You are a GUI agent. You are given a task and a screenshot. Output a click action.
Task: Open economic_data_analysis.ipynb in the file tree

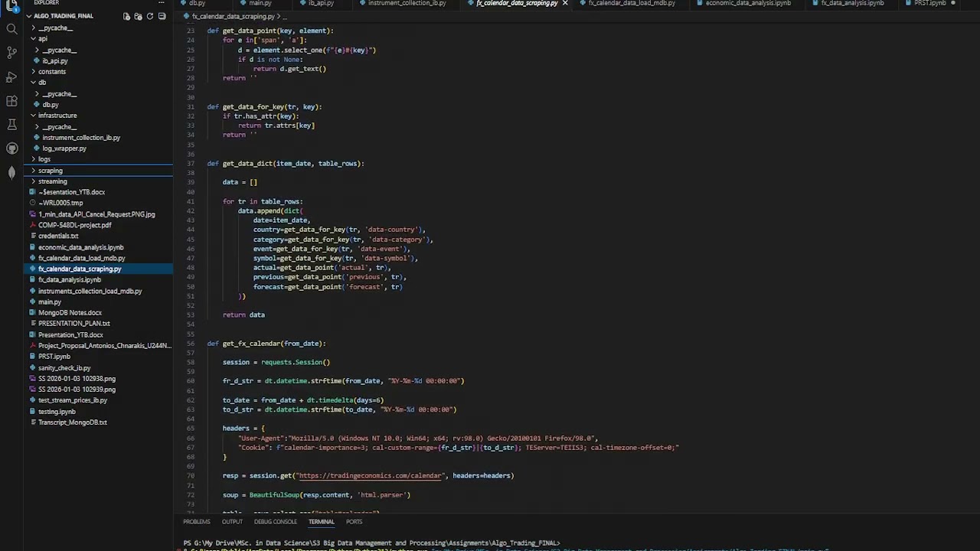(80, 247)
